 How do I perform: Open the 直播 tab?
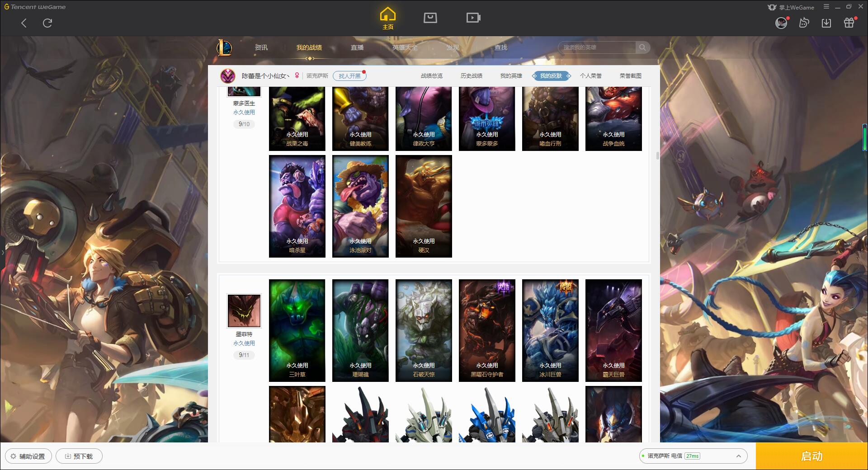click(357, 47)
